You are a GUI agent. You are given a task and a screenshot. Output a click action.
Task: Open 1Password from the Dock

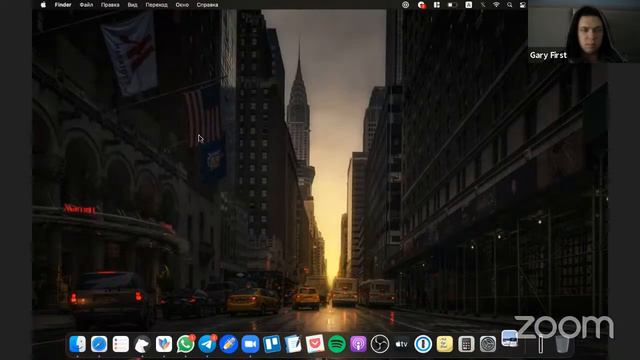click(423, 344)
